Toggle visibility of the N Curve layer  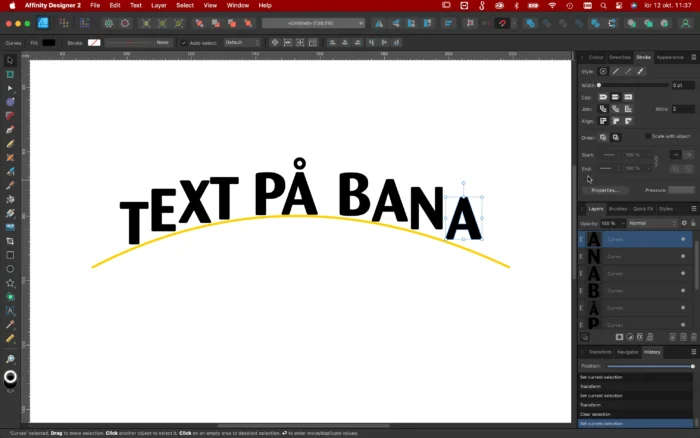click(683, 256)
